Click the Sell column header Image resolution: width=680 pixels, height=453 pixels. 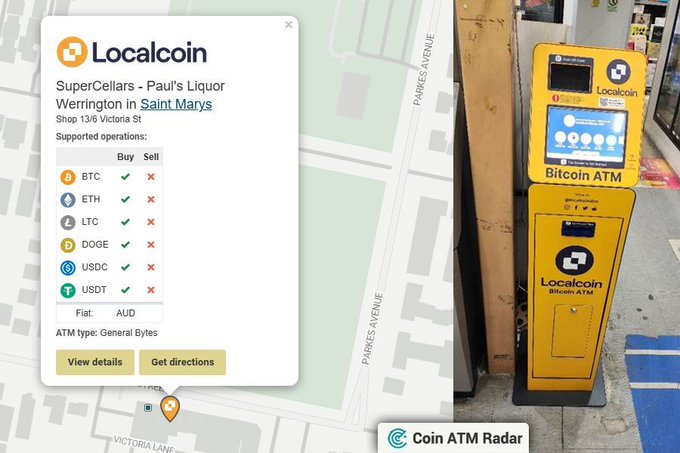(151, 157)
